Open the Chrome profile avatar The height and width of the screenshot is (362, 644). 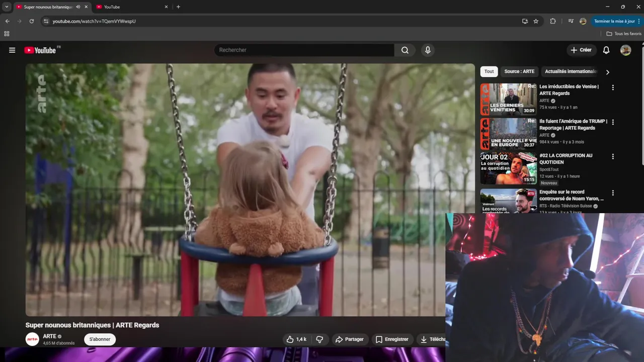(583, 21)
